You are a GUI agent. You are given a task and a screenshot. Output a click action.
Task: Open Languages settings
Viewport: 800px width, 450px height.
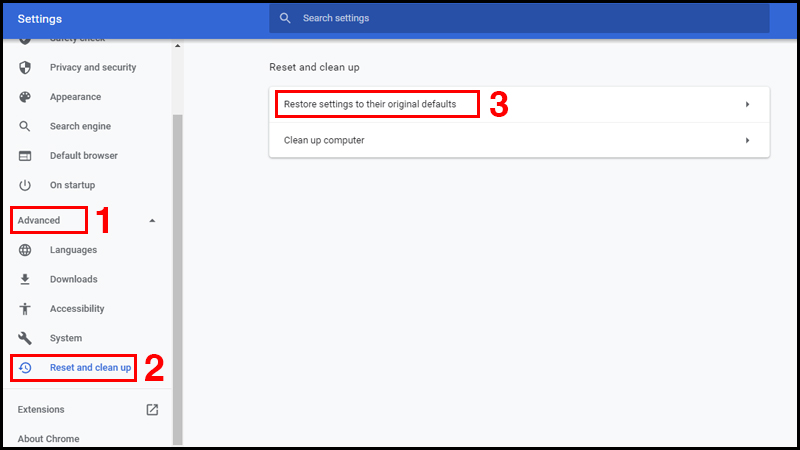tap(73, 250)
